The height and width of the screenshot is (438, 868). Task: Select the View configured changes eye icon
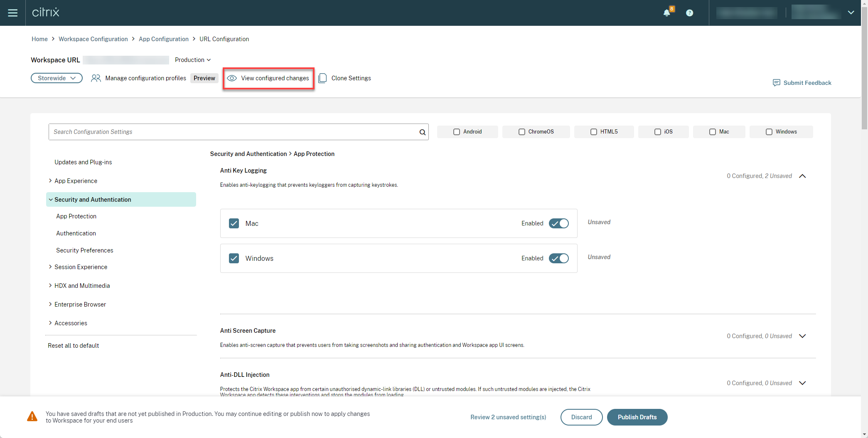pyautogui.click(x=232, y=78)
